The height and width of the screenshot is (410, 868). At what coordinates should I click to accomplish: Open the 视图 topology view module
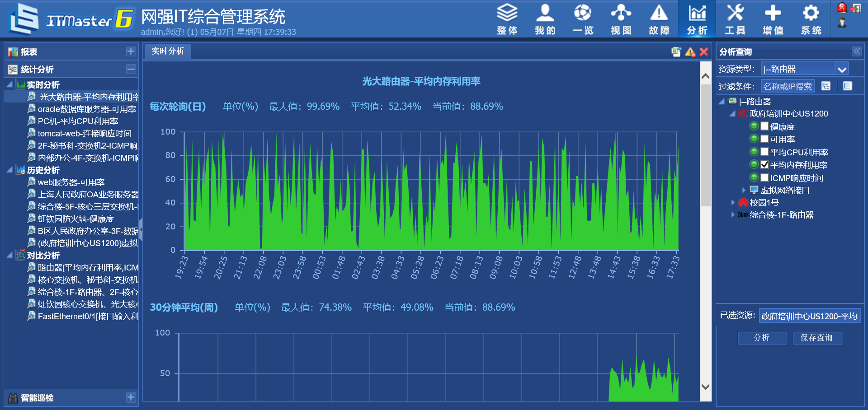621,19
